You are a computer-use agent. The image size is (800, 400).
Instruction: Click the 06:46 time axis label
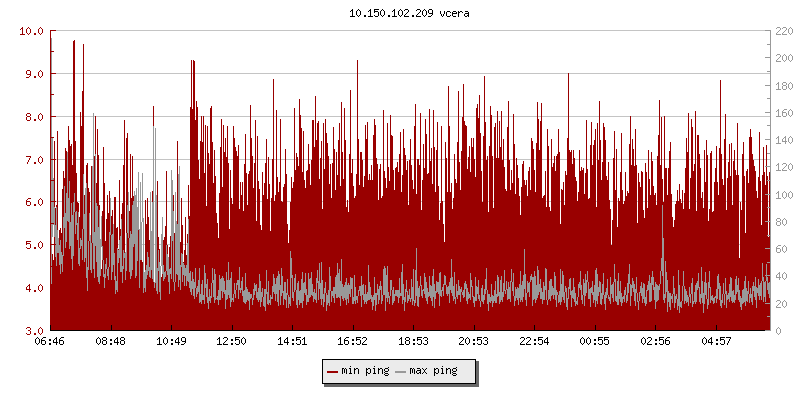[x=50, y=341]
